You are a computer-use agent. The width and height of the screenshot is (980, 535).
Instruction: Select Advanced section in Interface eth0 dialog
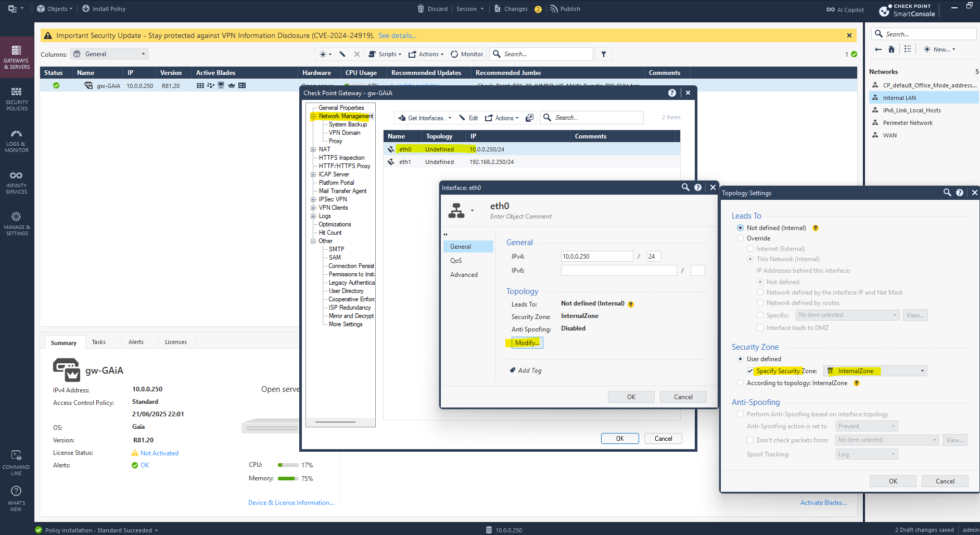(x=468, y=275)
